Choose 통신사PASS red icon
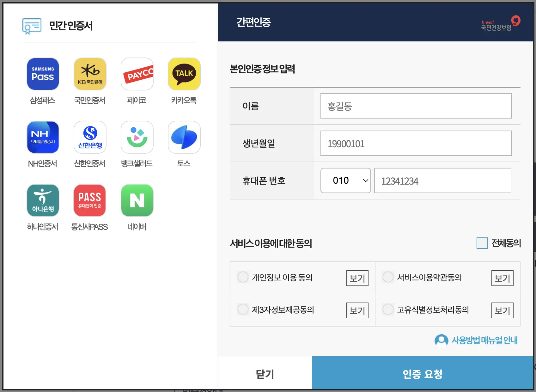 [x=90, y=200]
